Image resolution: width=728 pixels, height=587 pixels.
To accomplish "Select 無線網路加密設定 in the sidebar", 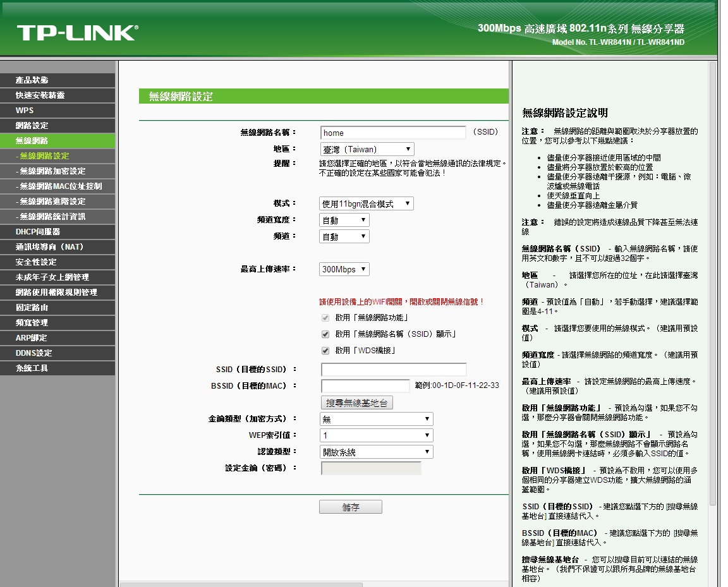I will [58, 171].
